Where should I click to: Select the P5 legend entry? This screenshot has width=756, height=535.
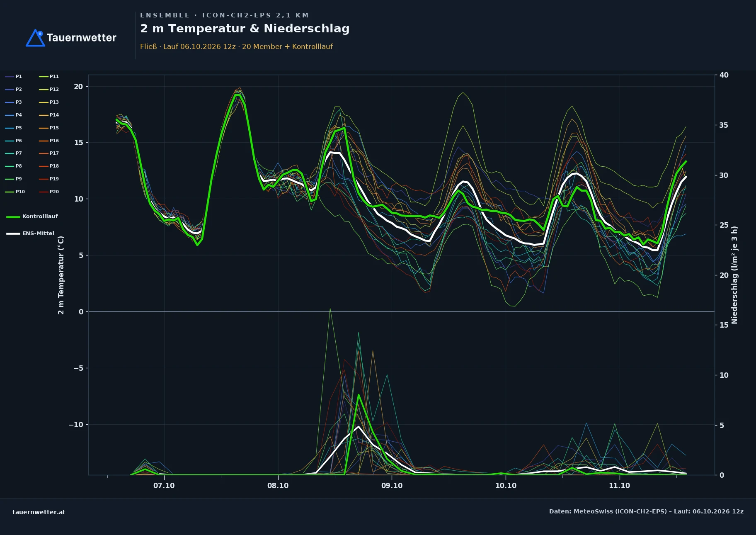click(x=14, y=128)
